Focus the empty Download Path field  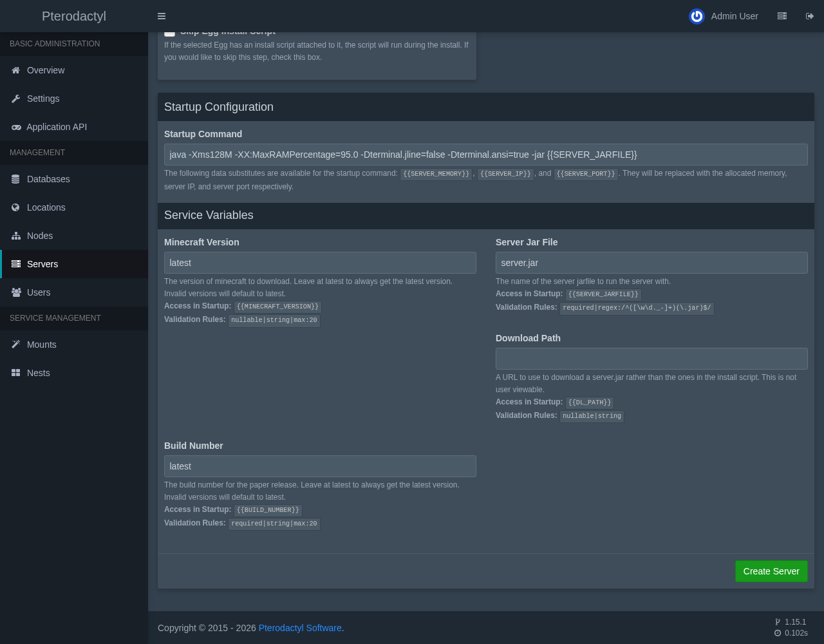pos(651,359)
